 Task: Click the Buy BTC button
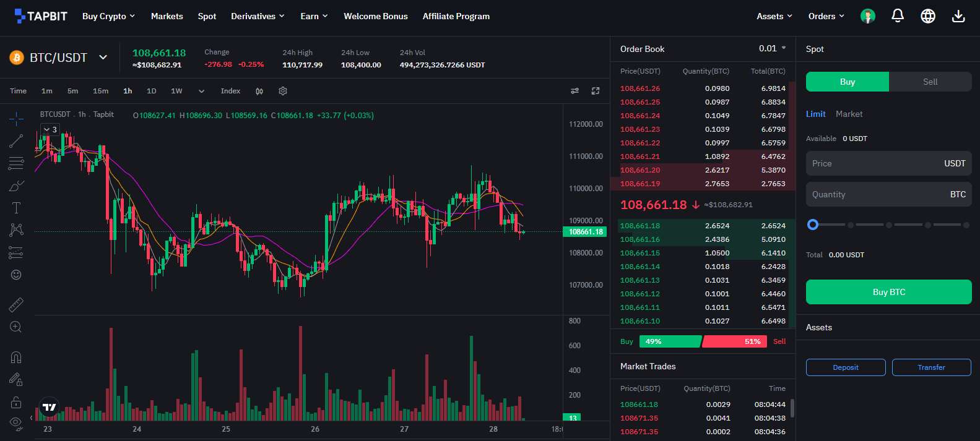(889, 292)
